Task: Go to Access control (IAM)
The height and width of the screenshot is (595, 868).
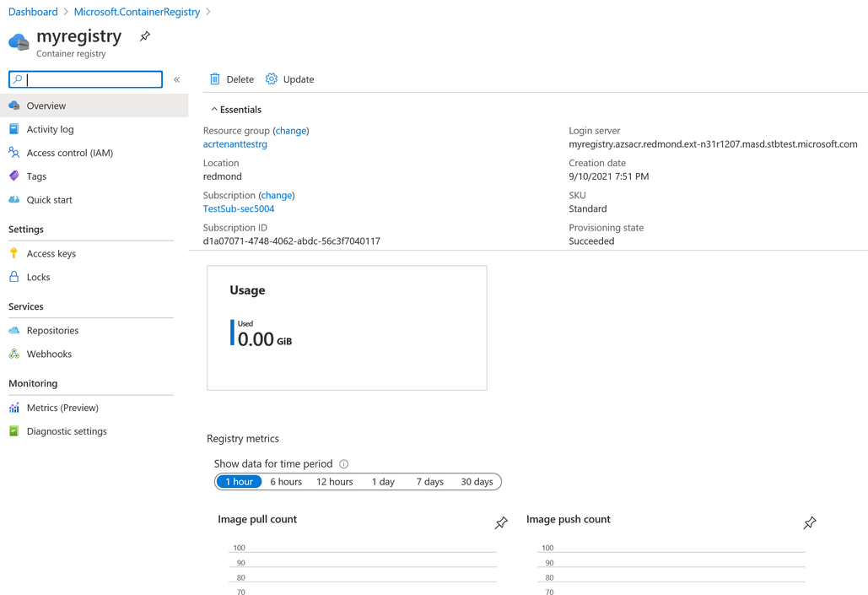Action: (x=94, y=153)
